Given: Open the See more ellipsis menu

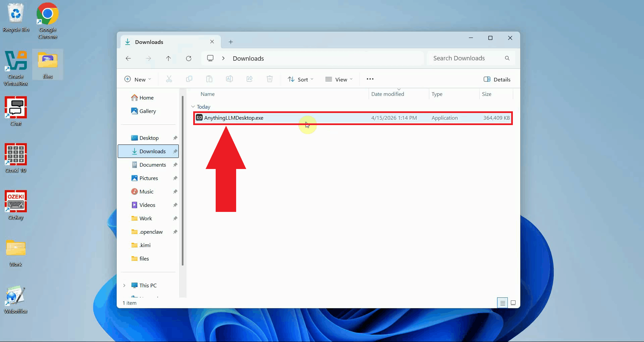Looking at the screenshot, I should [x=370, y=79].
